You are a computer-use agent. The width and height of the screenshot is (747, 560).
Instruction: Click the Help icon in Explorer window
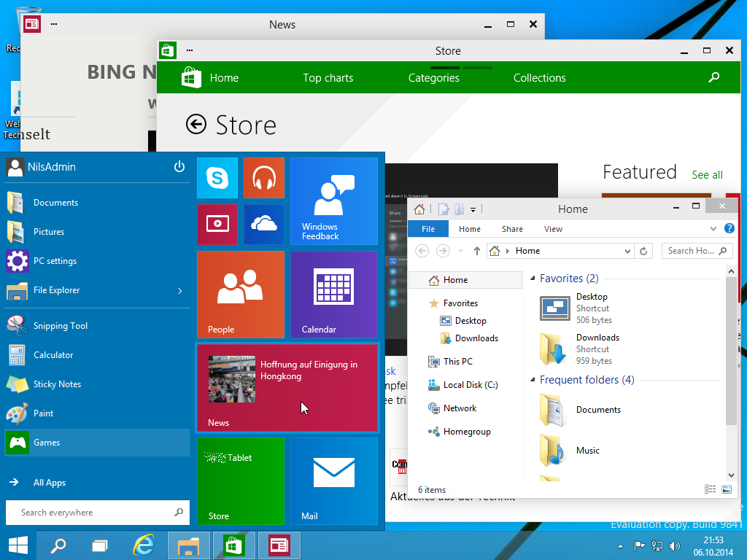[x=729, y=228]
